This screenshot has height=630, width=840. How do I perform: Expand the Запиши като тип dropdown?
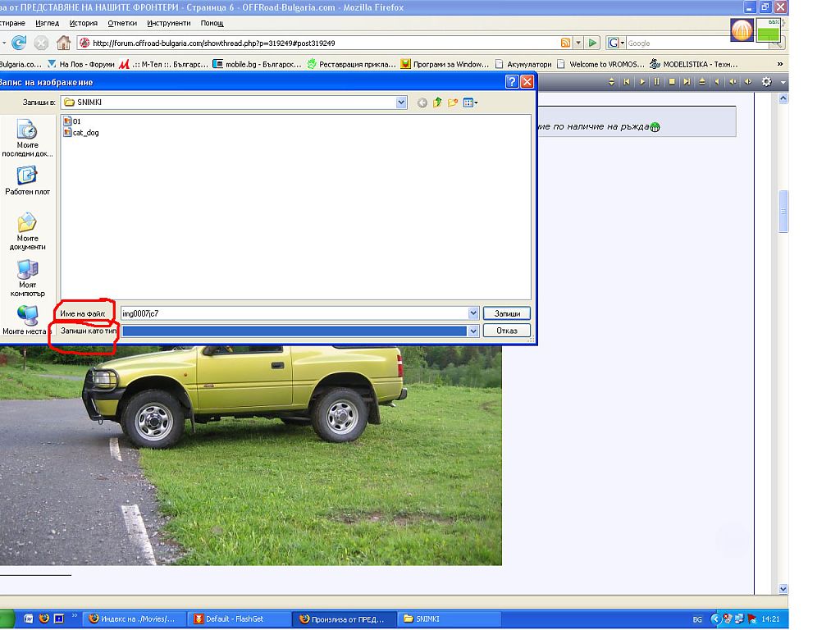tap(473, 331)
